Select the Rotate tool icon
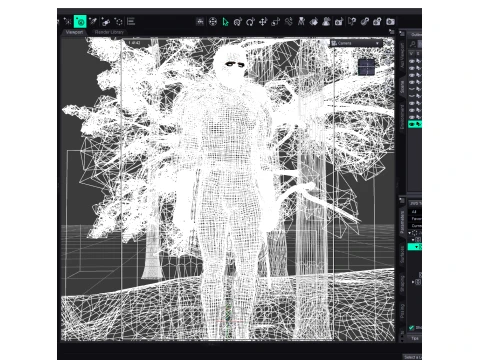Image resolution: width=480 pixels, height=360 pixels. 250,22
